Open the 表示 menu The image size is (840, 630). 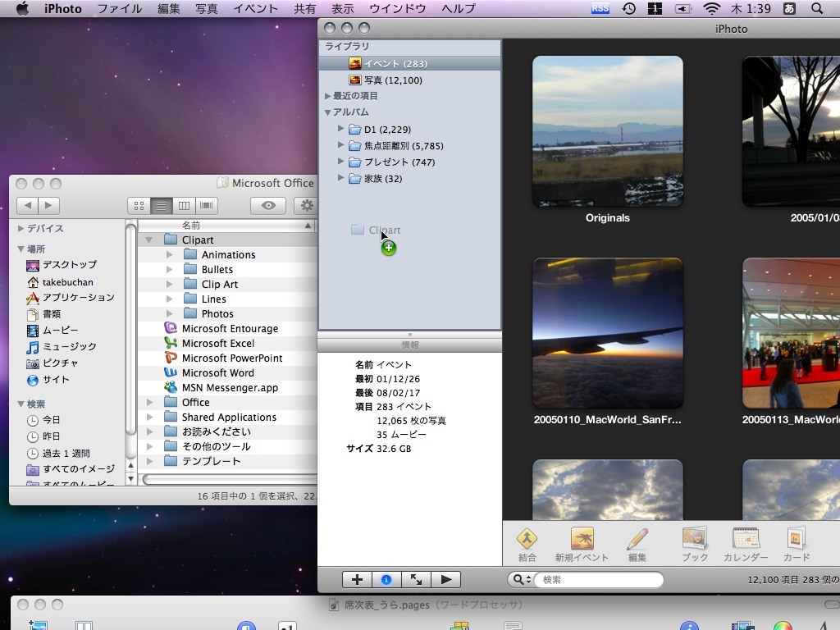click(x=342, y=8)
